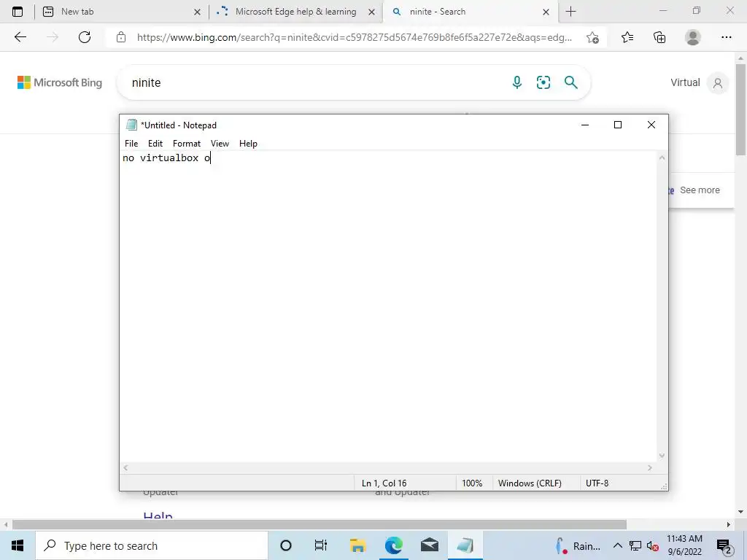Search using voice microphone icon
The height and width of the screenshot is (560, 747).
click(x=517, y=82)
